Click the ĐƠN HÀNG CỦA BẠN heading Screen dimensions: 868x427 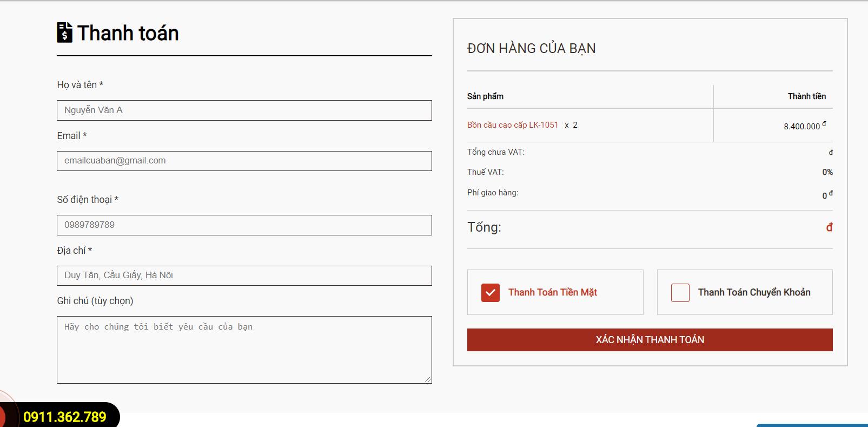(x=531, y=49)
